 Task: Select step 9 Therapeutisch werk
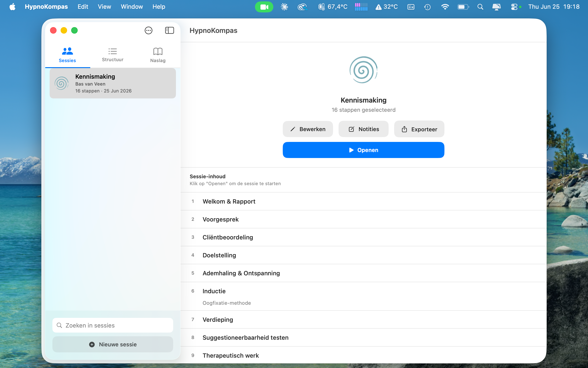[364, 355]
